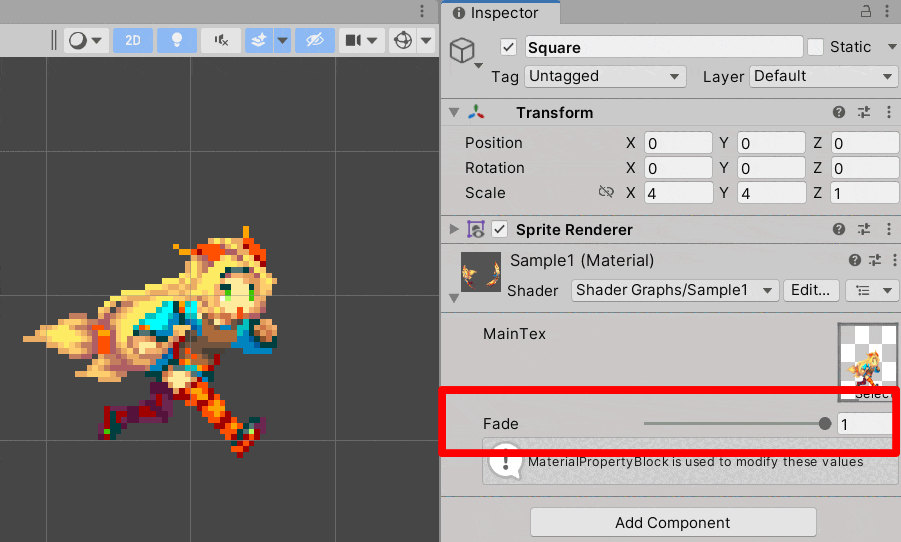Open effects dropdown arrow next to fx icon
Screen dimensions: 901x542
tap(282, 40)
